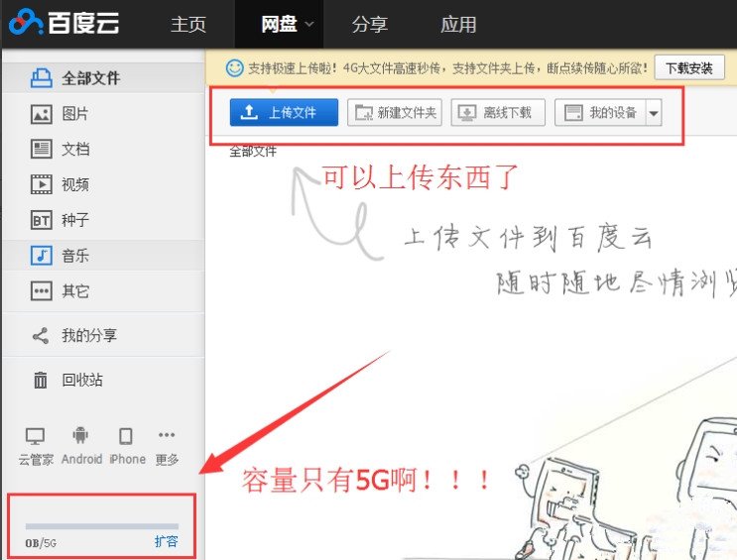Viewport: 737px width, 560px height.
Task: Click the smiley face notification icon
Action: [x=234, y=68]
